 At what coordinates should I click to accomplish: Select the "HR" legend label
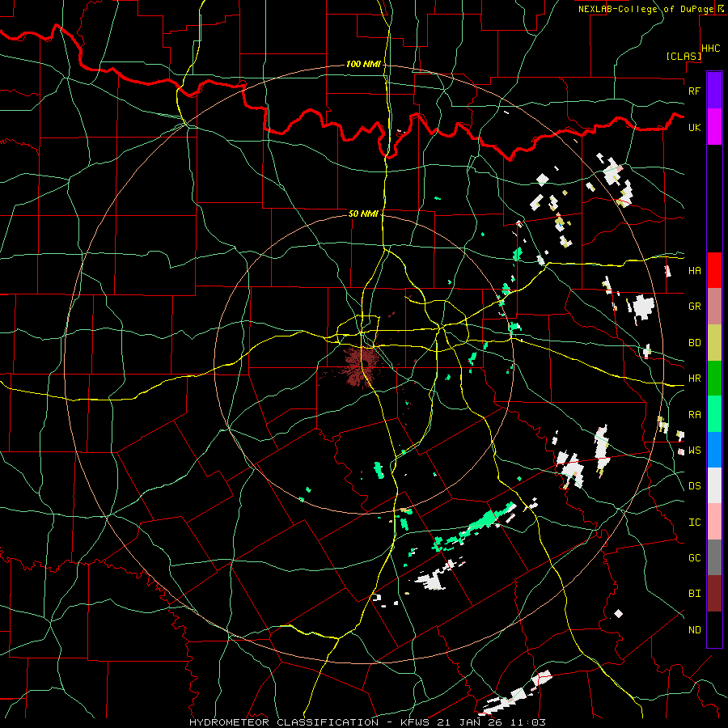694,379
